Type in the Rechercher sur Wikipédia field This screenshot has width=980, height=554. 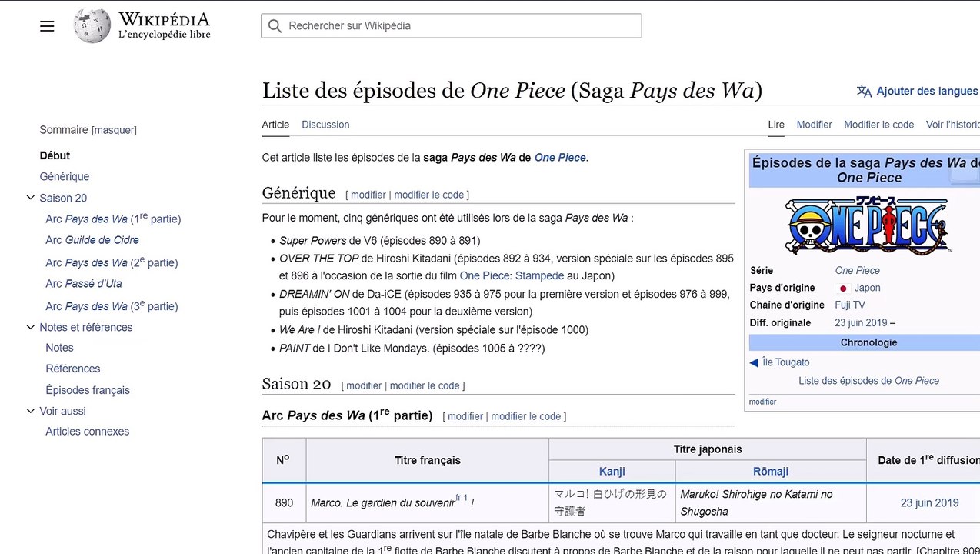pyautogui.click(x=451, y=26)
